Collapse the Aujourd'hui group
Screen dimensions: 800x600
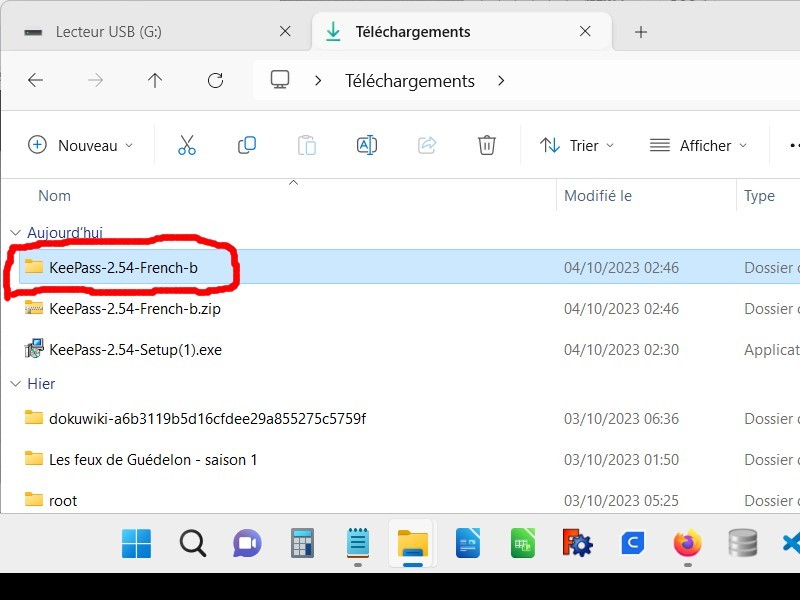(13, 233)
